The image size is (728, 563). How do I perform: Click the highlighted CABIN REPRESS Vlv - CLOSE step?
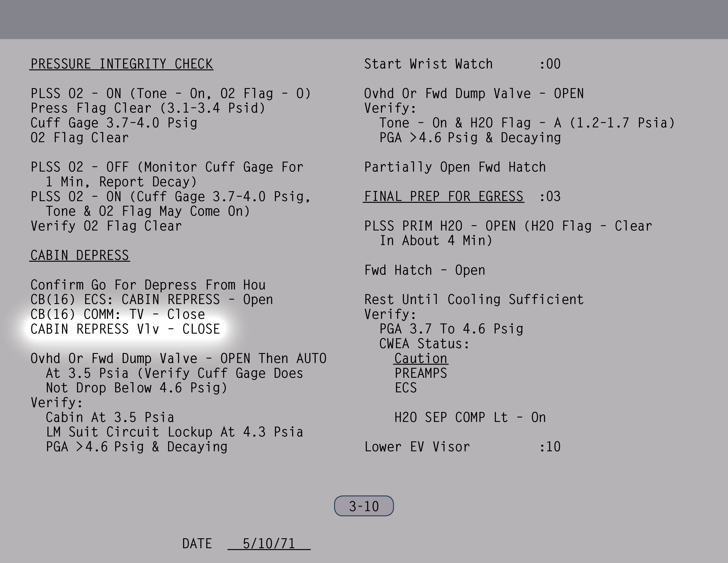(125, 329)
